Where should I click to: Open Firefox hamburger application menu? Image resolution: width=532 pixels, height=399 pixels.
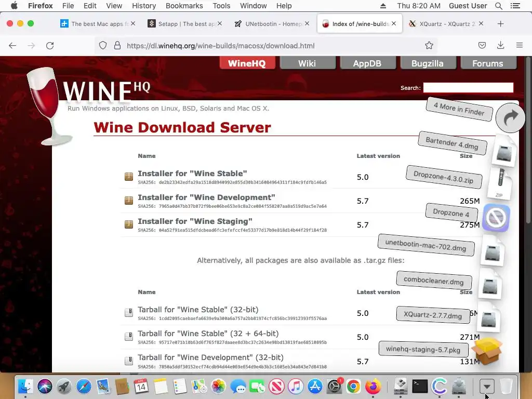(519, 45)
